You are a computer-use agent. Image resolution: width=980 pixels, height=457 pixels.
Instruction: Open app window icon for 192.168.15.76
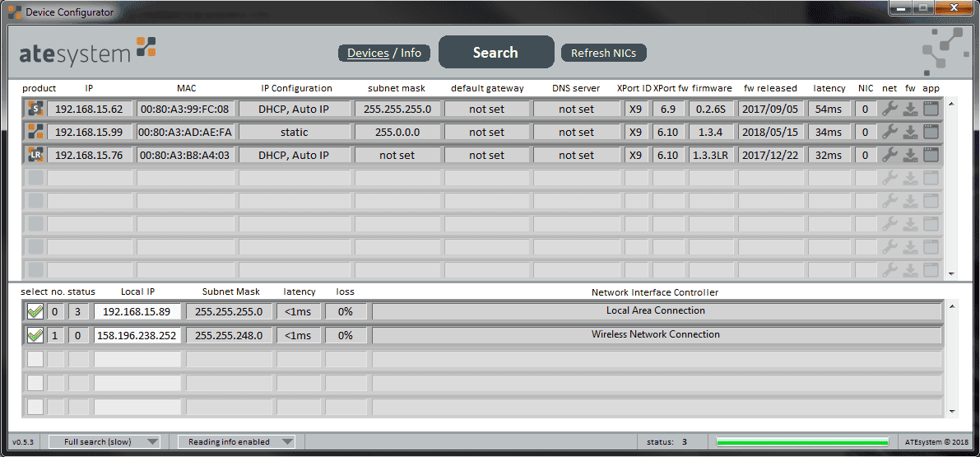tap(931, 156)
